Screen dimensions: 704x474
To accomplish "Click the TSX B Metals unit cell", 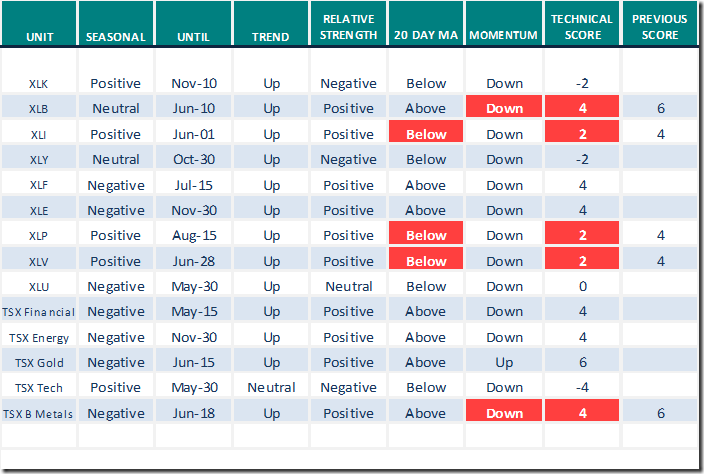I will pyautogui.click(x=41, y=413).
